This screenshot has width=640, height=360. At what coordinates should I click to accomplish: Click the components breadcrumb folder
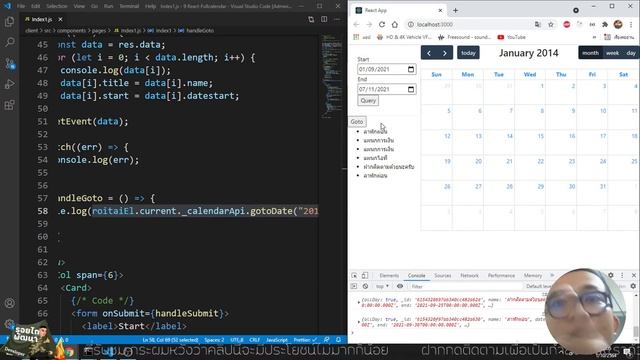pos(71,31)
